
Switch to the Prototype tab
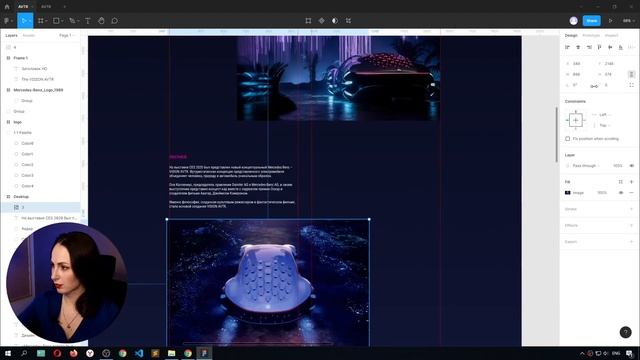coord(591,36)
